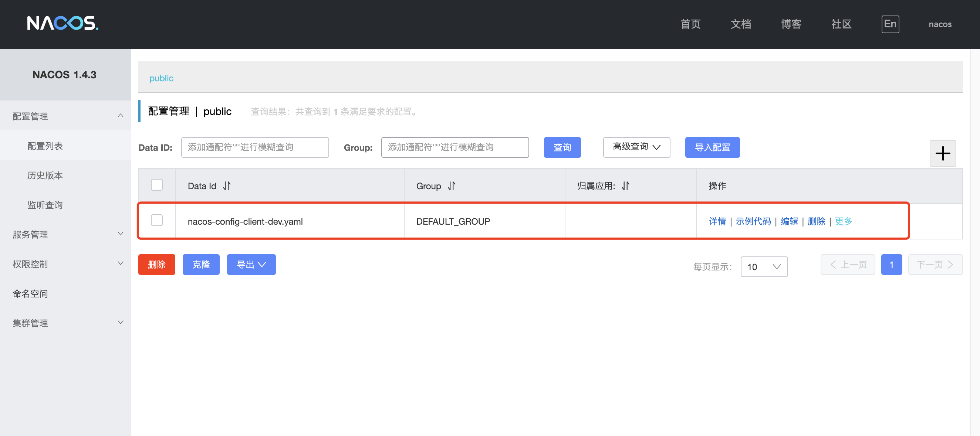Edit nacos-config-client-dev.yaml via 编辑 link
This screenshot has width=980, height=436.
(789, 221)
